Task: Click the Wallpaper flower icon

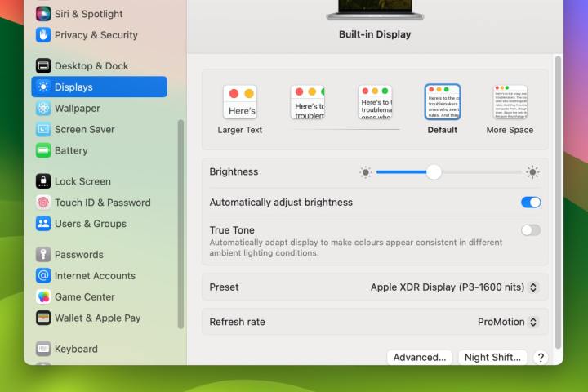Action: tap(43, 108)
